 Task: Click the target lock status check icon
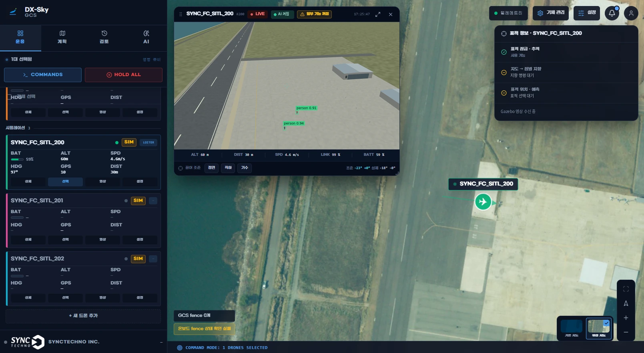(504, 52)
